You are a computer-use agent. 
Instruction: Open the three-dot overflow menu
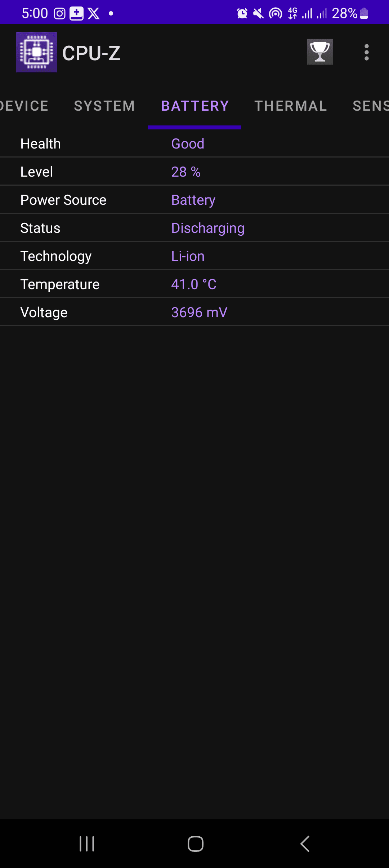366,52
